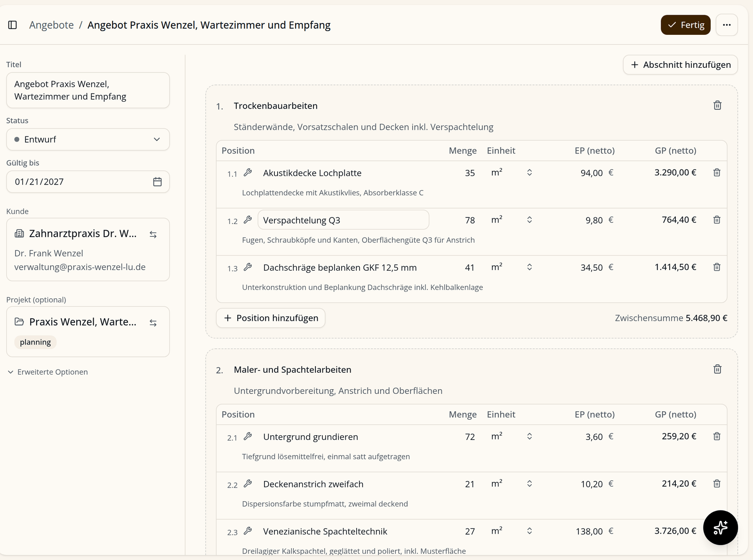
Task: Go to Angebote breadcrumb
Action: tap(51, 25)
